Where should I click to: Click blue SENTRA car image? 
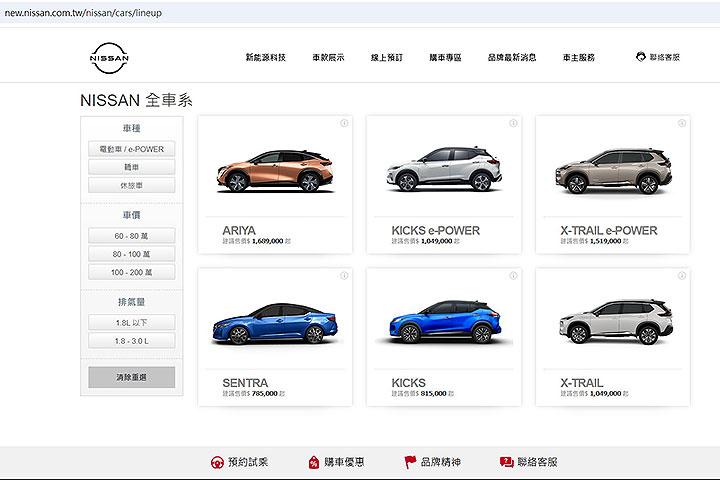coord(275,323)
